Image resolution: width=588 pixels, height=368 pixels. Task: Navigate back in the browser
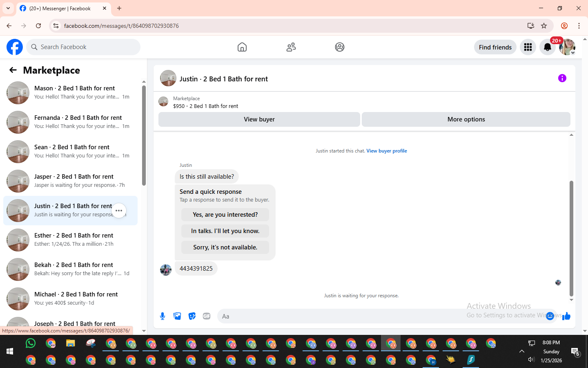[x=9, y=26]
